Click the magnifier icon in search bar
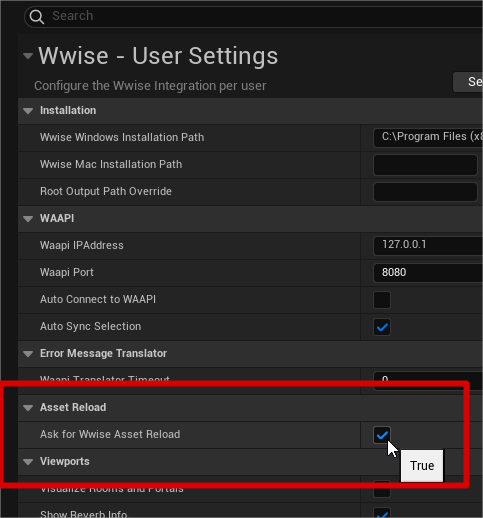 tap(36, 16)
